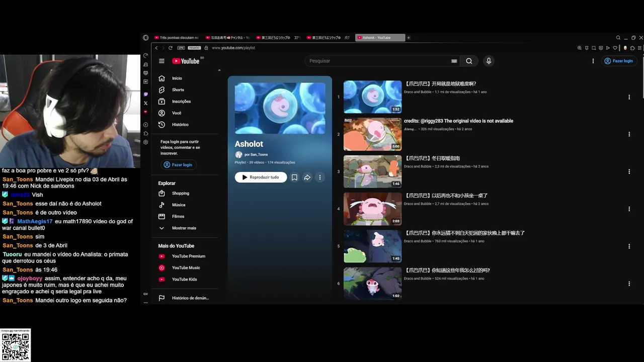The height and width of the screenshot is (362, 644).
Task: Click the YouTube logo
Action: 186,61
